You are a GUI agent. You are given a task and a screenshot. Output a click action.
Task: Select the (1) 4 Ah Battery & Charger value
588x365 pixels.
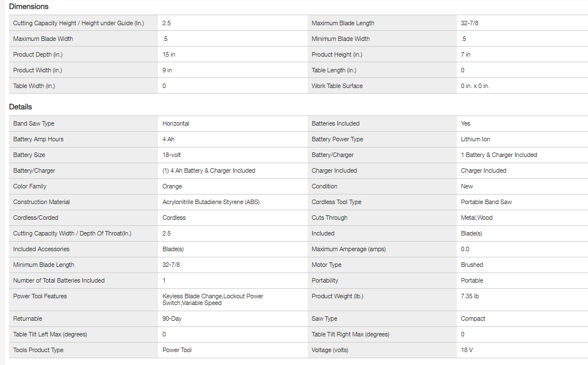209,170
